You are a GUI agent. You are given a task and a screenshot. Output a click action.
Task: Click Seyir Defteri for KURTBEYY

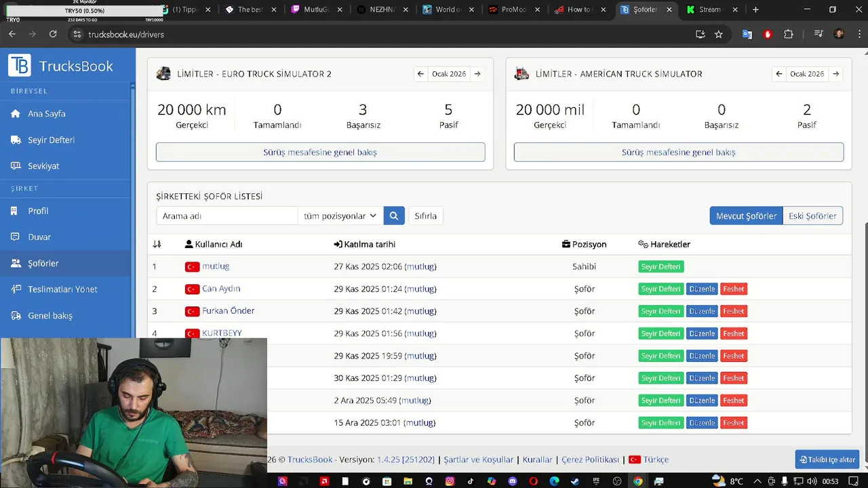pyautogui.click(x=660, y=333)
